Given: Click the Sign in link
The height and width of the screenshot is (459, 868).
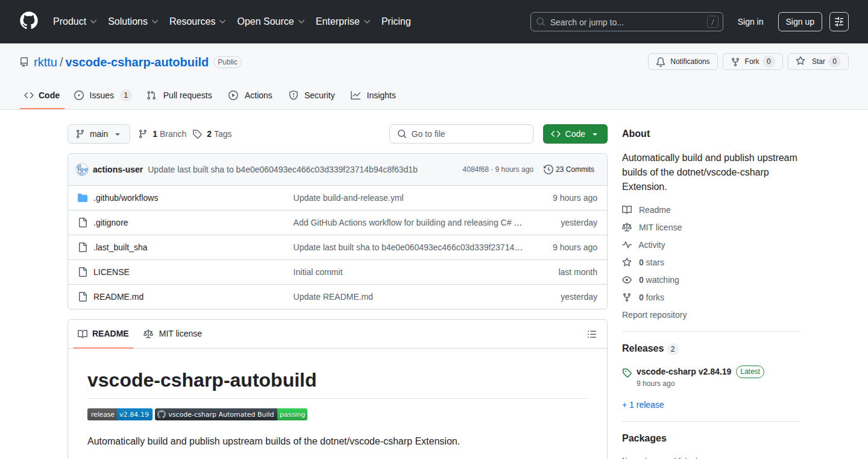Looking at the screenshot, I should [750, 22].
